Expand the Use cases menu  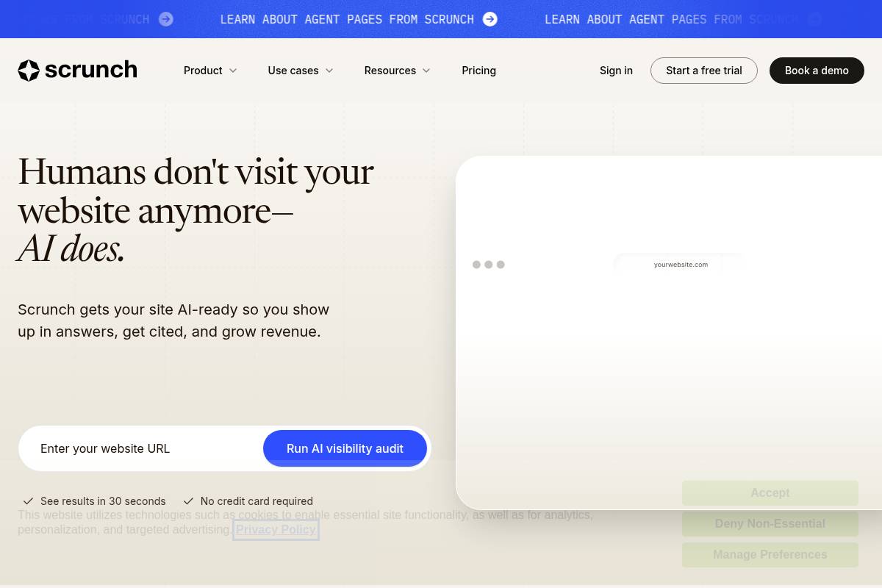click(301, 71)
